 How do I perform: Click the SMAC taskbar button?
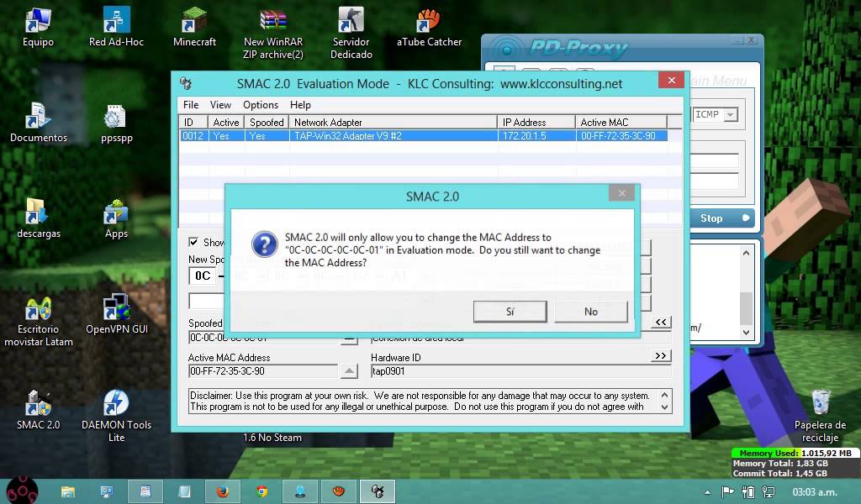coord(378,491)
